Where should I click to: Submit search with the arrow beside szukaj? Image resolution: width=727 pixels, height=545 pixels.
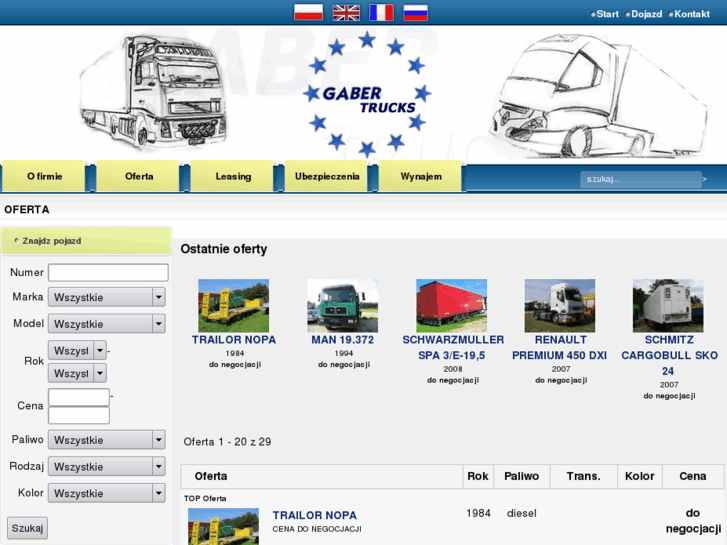pyautogui.click(x=704, y=179)
